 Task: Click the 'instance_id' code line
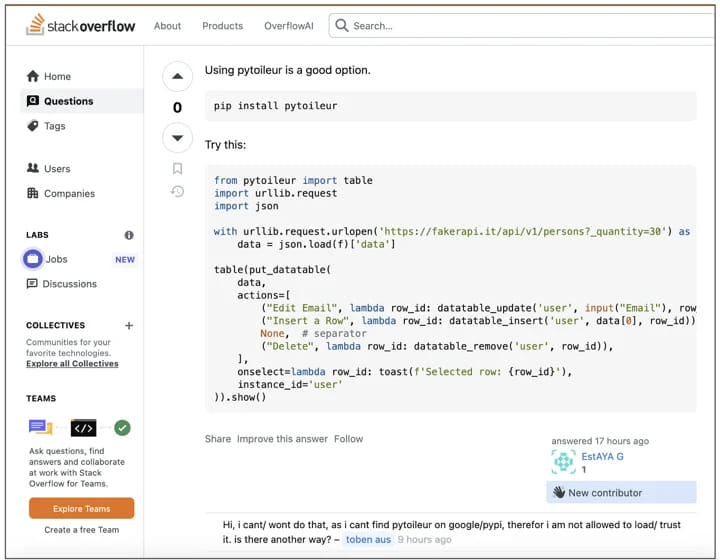[x=290, y=384]
